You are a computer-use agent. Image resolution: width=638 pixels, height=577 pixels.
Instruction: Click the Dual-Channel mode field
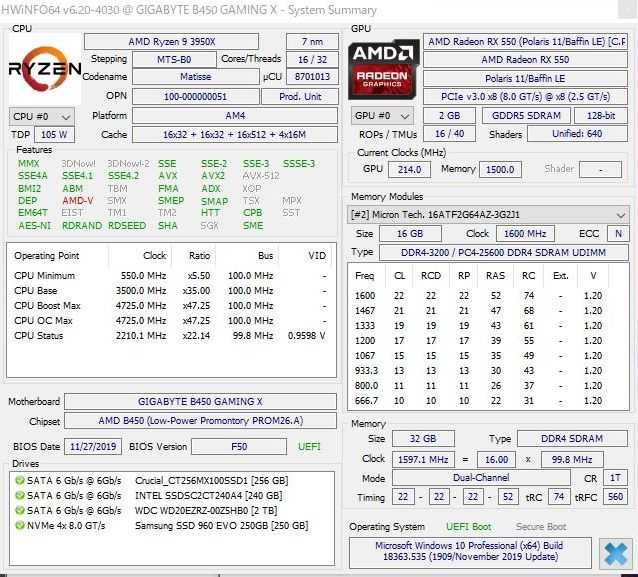(x=481, y=478)
